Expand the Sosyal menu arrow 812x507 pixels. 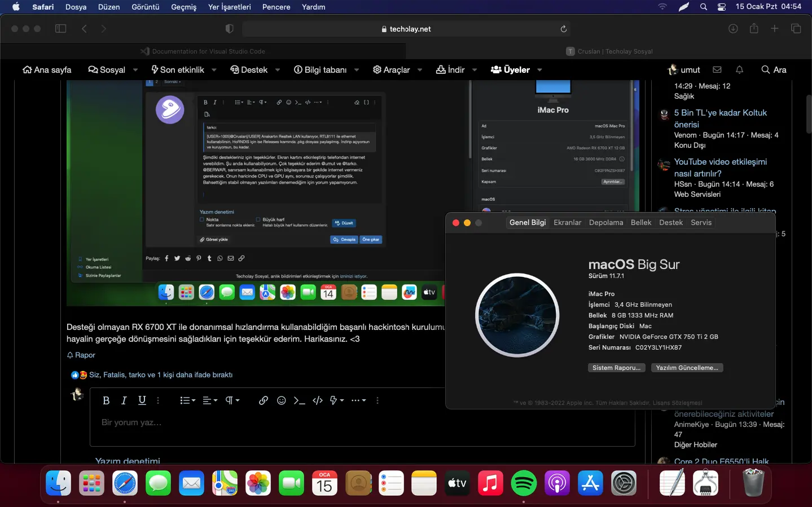pos(135,70)
